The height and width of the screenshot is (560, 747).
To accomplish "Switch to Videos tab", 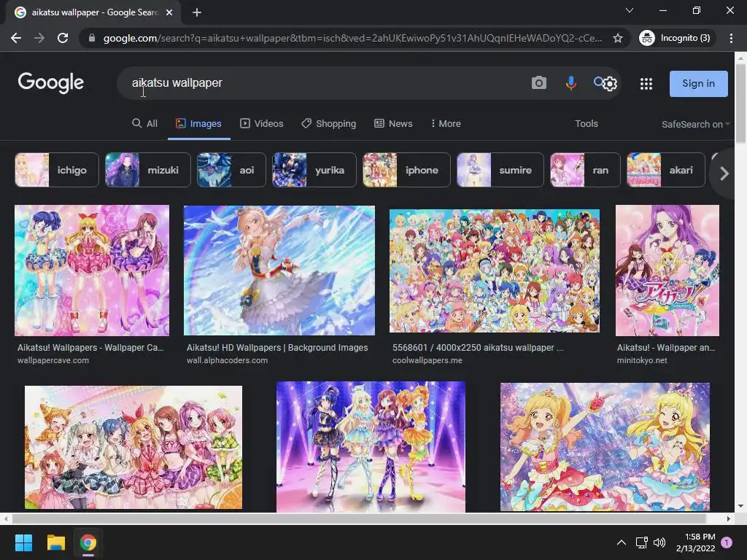I will click(x=262, y=123).
